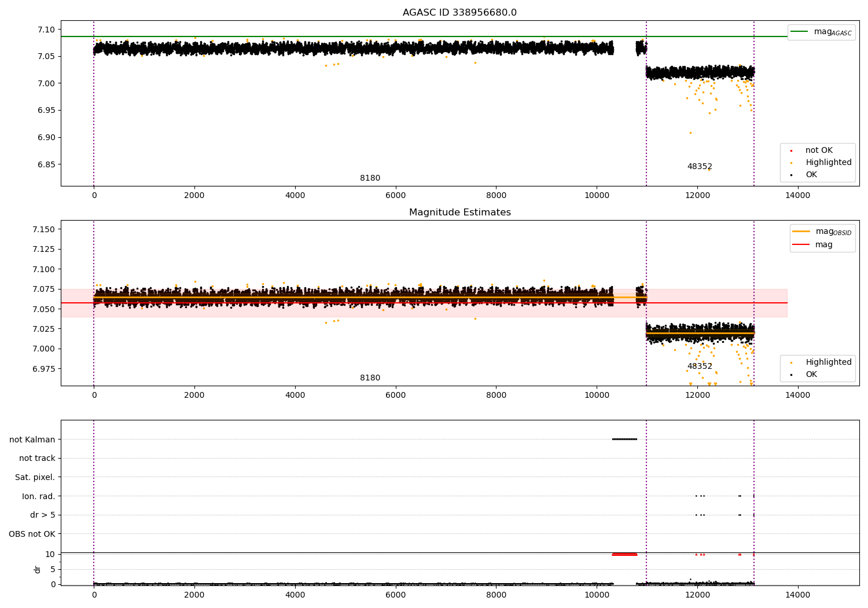The height and width of the screenshot is (608, 868).
Task: Click the 'Magnitude Estimates' subplot title
Action: point(459,213)
